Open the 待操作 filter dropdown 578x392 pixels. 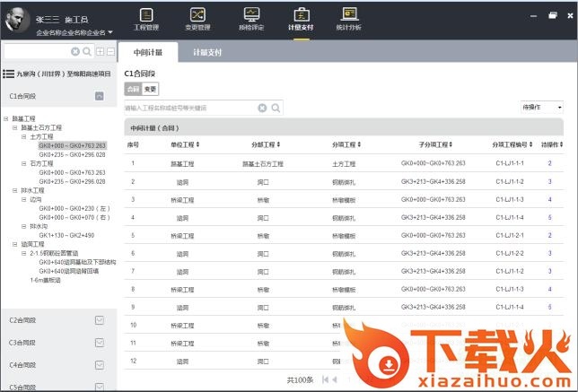[x=542, y=107]
